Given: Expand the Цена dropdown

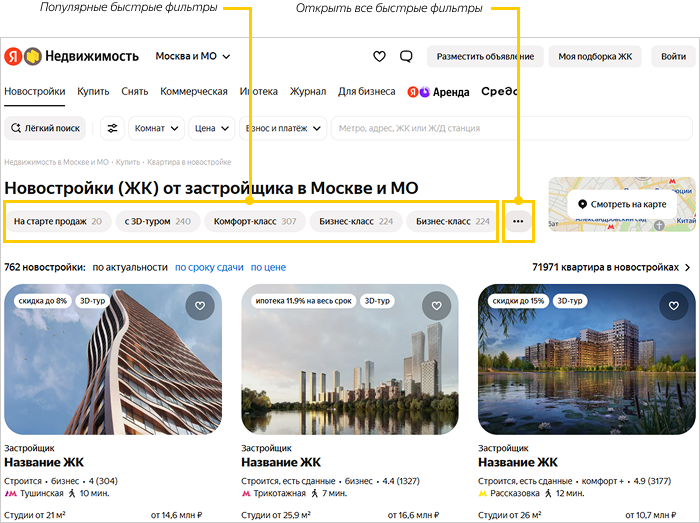Looking at the screenshot, I should [212, 129].
